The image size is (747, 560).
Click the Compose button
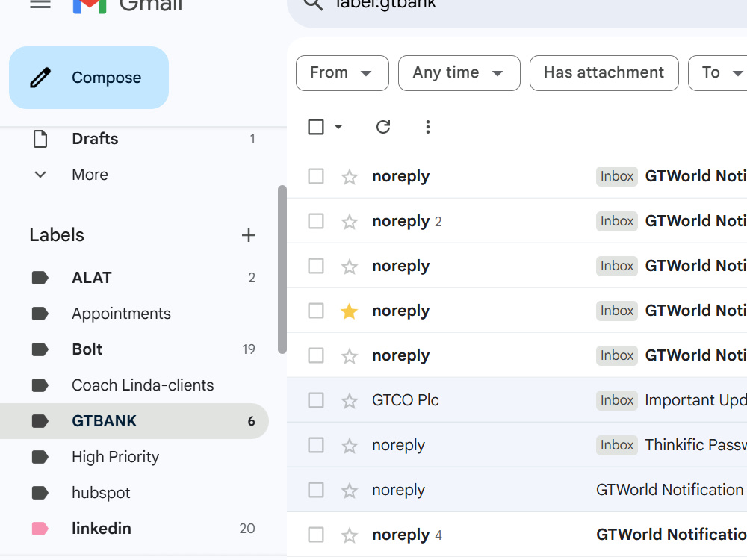tap(89, 78)
